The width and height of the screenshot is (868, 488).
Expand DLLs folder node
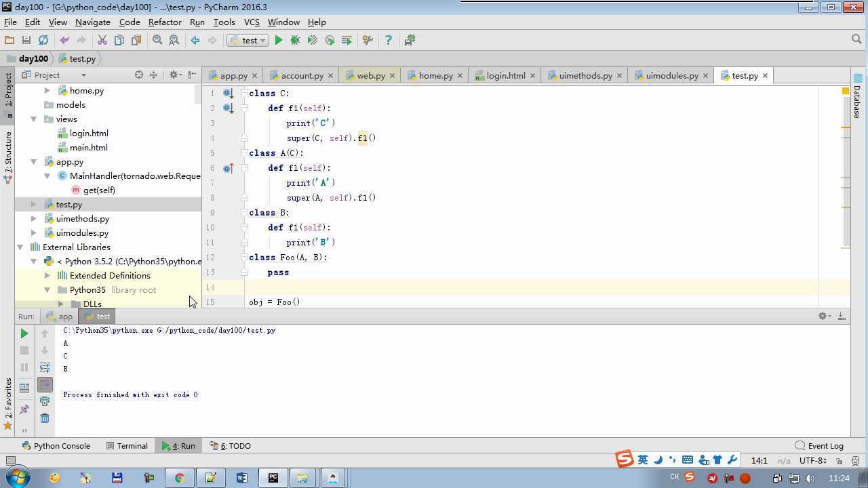(x=60, y=304)
